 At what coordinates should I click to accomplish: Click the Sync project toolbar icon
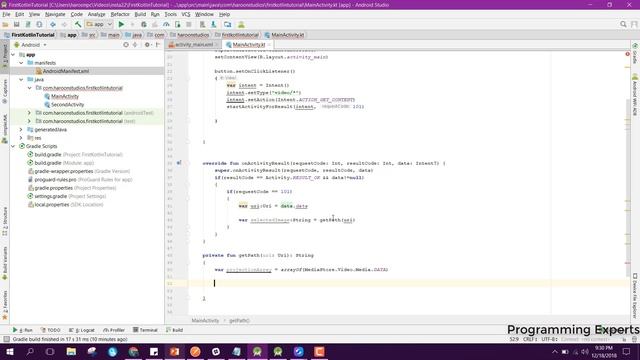click(x=39, y=24)
